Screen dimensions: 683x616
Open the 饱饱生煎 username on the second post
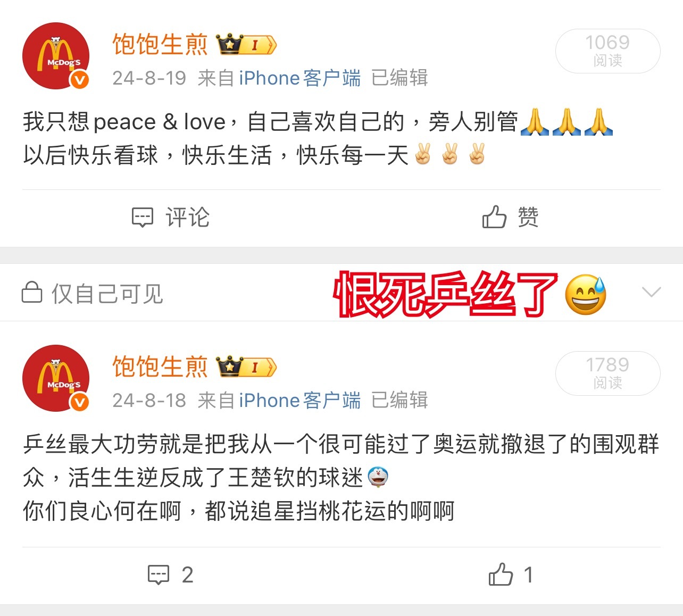click(x=160, y=367)
